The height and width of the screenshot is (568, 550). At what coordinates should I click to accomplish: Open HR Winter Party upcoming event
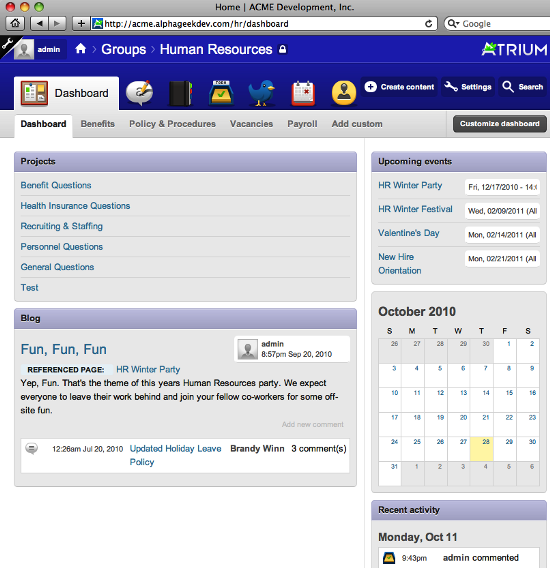click(410, 185)
